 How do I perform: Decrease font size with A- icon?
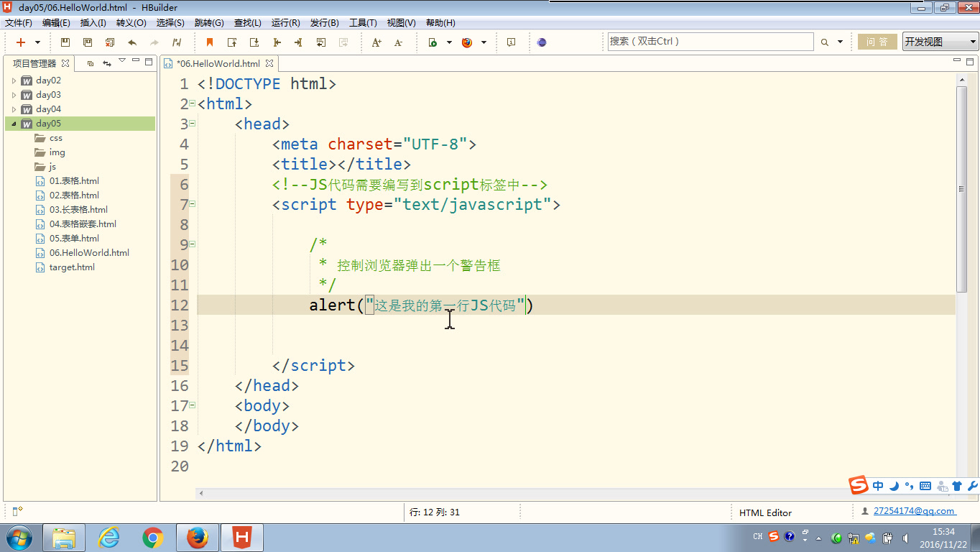[399, 42]
